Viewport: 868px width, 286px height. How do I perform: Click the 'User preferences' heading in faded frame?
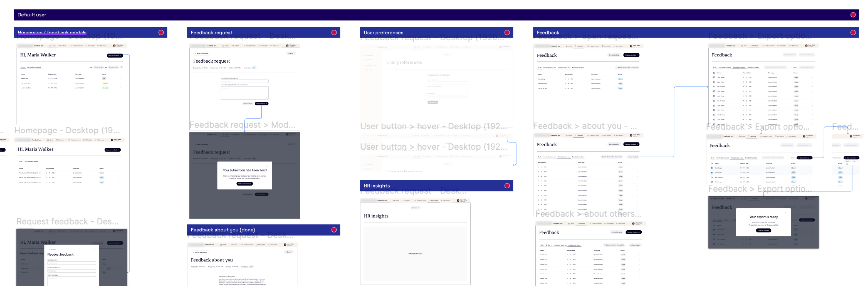pyautogui.click(x=404, y=63)
